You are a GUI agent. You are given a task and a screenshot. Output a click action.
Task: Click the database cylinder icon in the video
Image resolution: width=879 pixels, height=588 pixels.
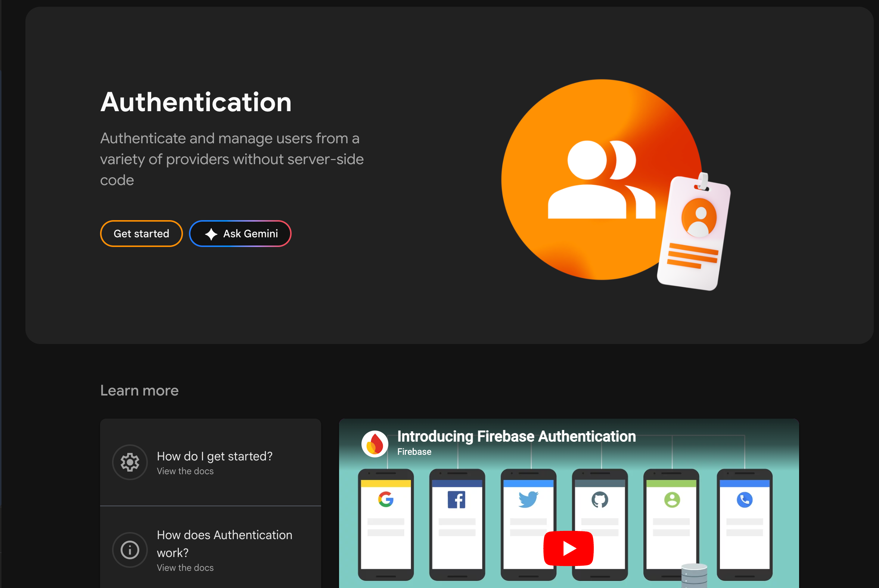[694, 575]
